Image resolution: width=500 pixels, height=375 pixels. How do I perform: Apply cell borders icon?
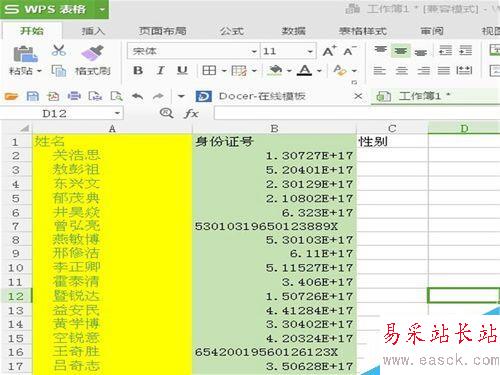tap(209, 70)
